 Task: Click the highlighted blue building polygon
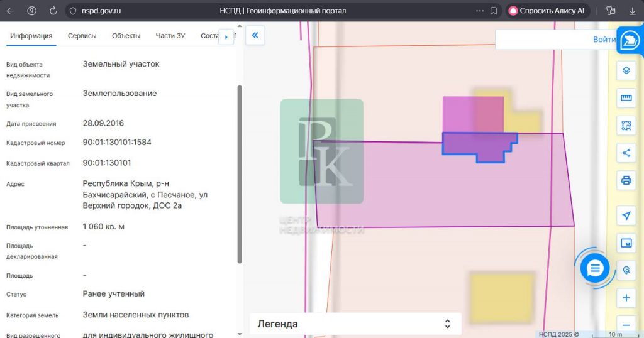pos(478,146)
